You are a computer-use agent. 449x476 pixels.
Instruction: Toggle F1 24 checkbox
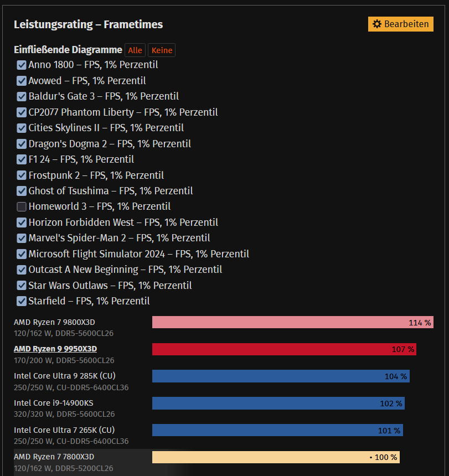coord(22,159)
